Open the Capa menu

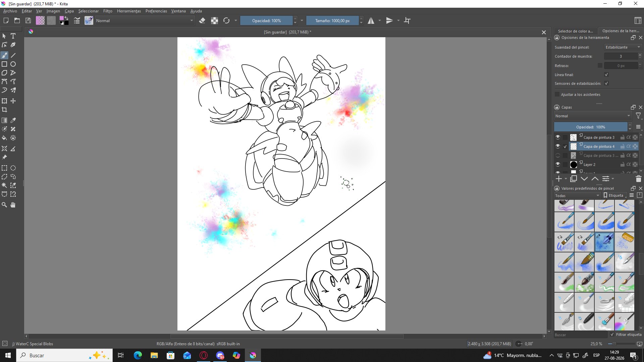(x=69, y=11)
